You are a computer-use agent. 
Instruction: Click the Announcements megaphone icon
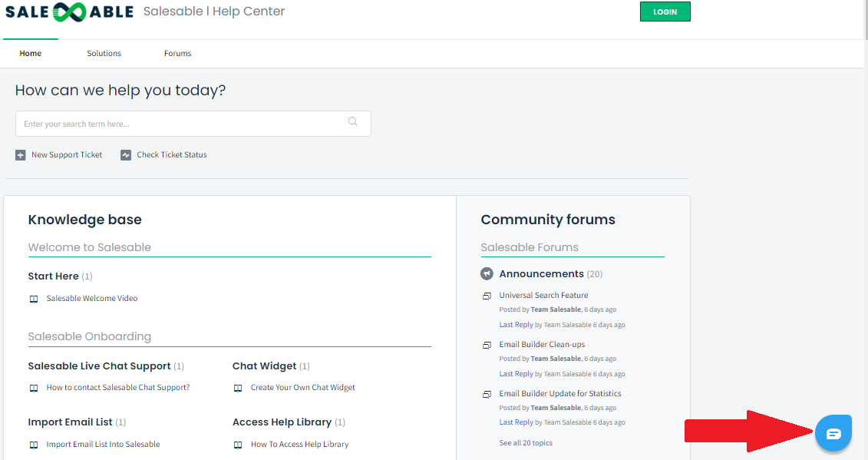tap(487, 274)
